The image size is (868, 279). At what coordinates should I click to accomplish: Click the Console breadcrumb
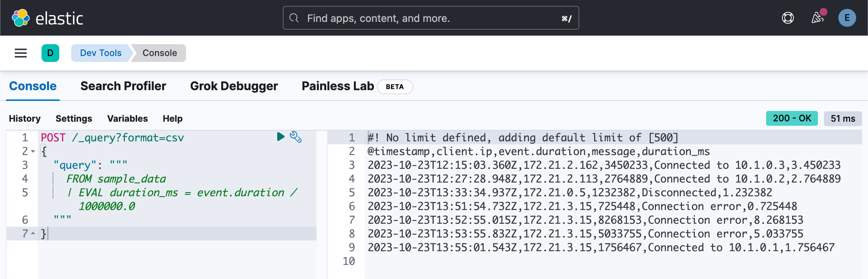click(x=160, y=53)
